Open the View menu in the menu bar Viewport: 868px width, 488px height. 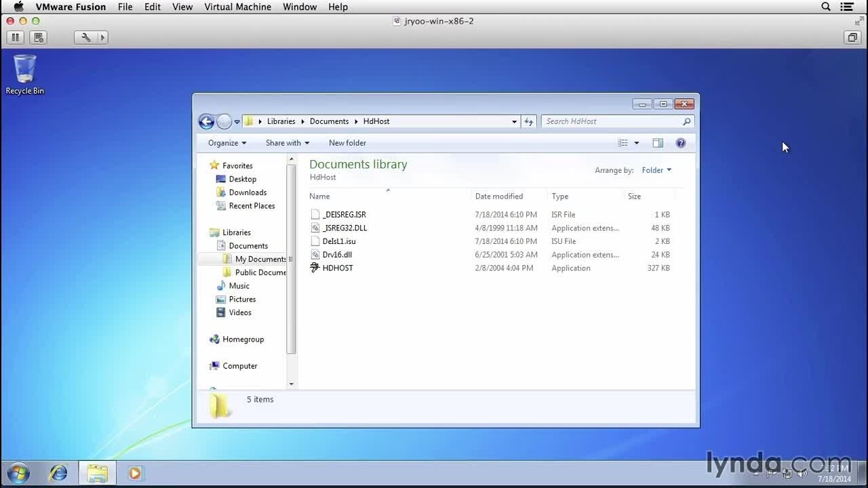tap(182, 7)
